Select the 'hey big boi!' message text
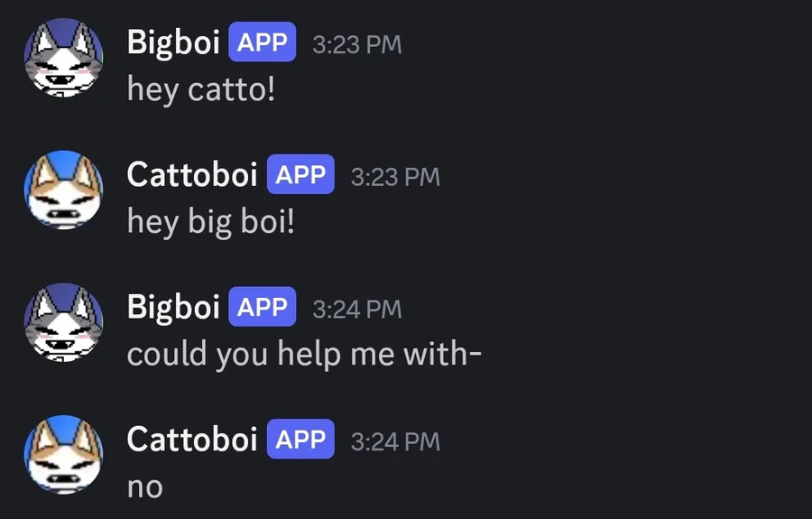Screen dimensions: 812x519 tap(211, 222)
